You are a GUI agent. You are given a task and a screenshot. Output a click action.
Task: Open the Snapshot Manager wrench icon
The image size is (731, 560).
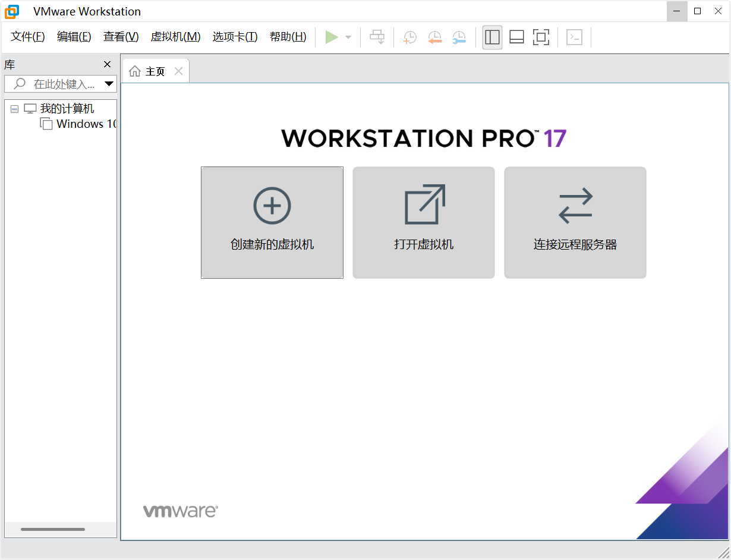click(x=459, y=37)
